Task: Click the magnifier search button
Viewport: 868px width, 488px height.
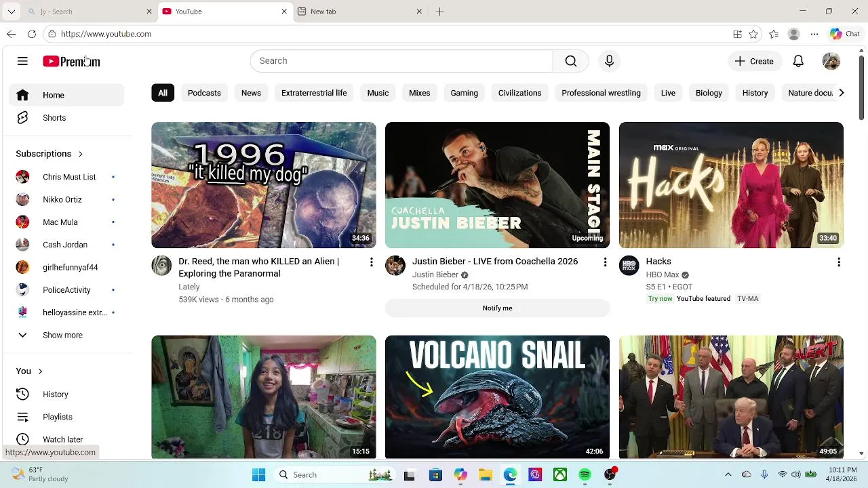Action: [x=570, y=61]
